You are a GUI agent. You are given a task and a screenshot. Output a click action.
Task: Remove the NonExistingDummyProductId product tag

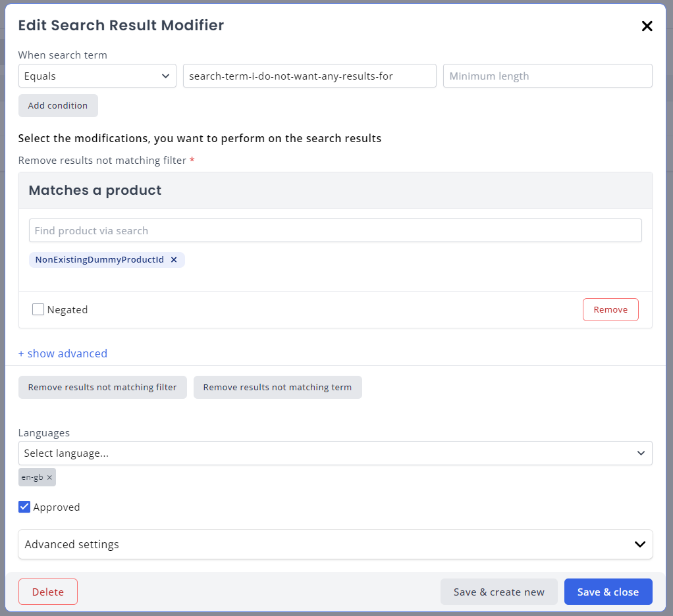click(174, 259)
